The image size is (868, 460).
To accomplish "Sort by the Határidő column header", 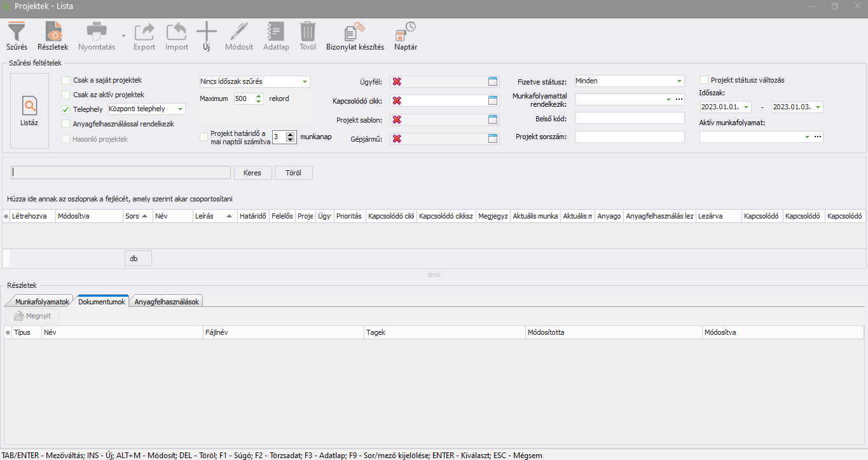I will pyautogui.click(x=253, y=216).
